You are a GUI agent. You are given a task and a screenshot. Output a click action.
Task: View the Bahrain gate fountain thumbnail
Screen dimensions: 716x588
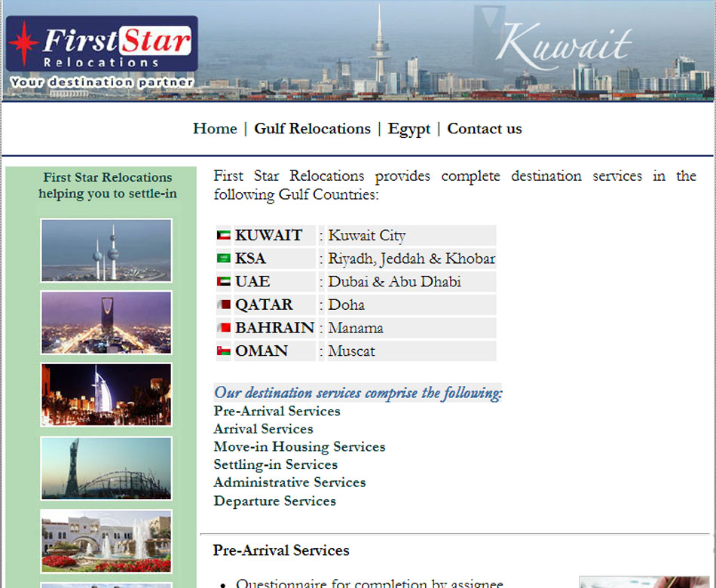pos(106,541)
